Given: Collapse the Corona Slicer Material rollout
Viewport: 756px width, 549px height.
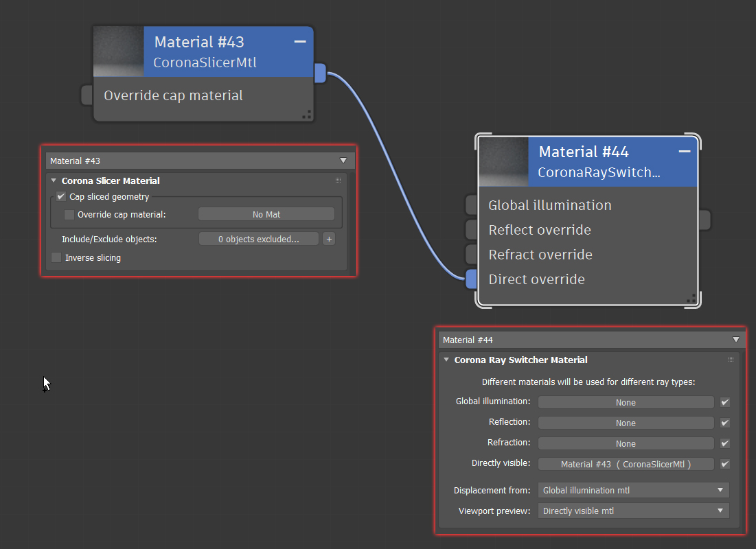Looking at the screenshot, I should tap(54, 180).
